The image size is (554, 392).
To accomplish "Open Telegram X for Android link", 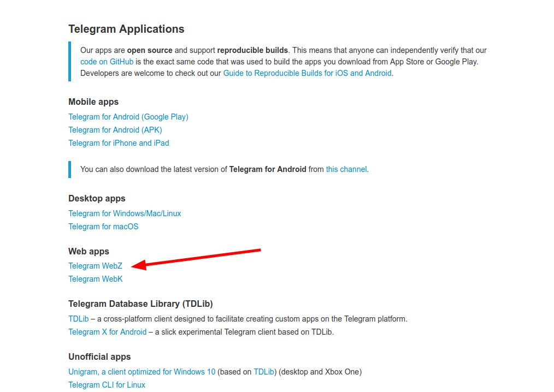I will [x=108, y=332].
